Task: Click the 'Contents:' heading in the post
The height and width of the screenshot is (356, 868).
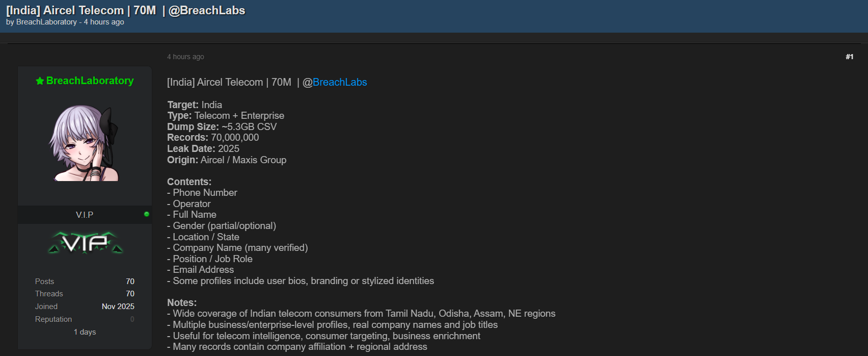Action: 189,182
